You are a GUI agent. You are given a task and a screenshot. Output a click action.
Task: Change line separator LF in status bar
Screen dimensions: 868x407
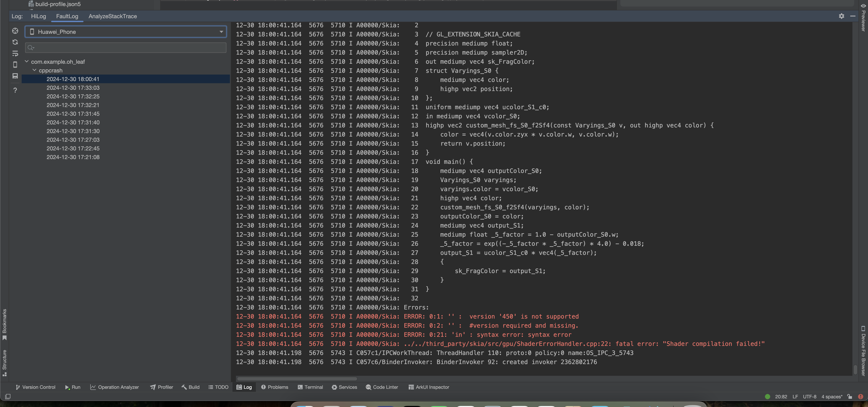pos(795,397)
